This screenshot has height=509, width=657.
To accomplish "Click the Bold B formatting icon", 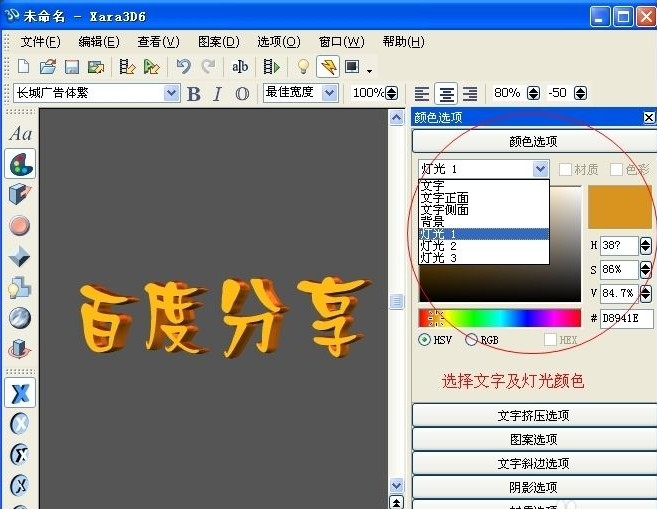I will 194,93.
